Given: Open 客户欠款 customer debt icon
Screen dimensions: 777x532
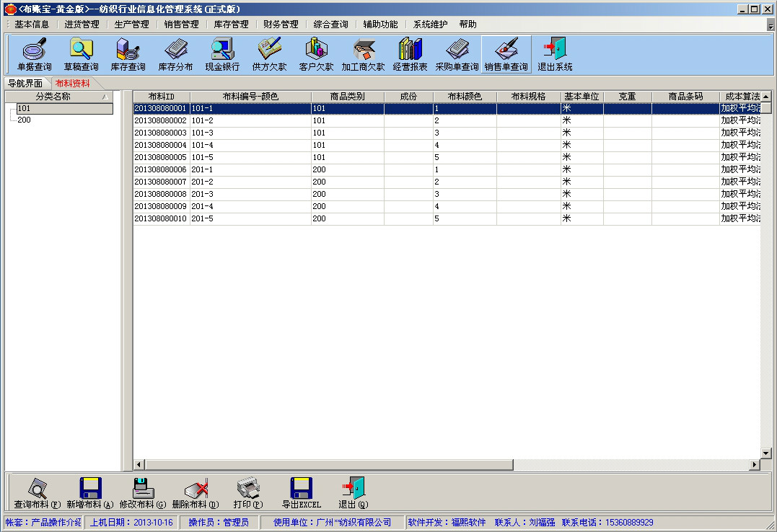Looking at the screenshot, I should point(316,55).
